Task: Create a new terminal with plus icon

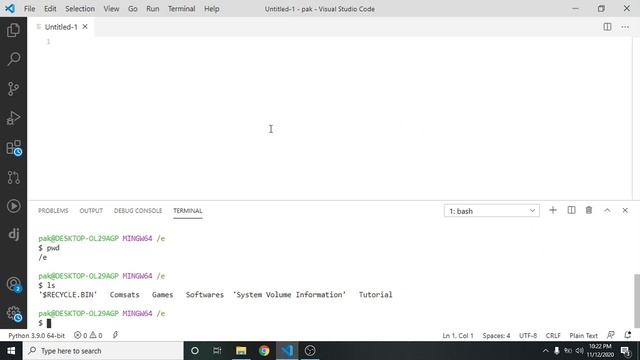Action: pos(553,210)
